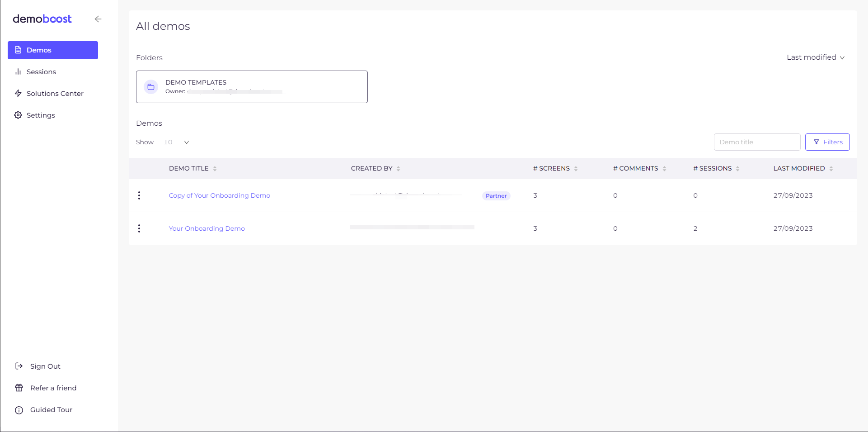Open the Last modified sort dropdown
The height and width of the screenshot is (432, 868).
tap(815, 57)
